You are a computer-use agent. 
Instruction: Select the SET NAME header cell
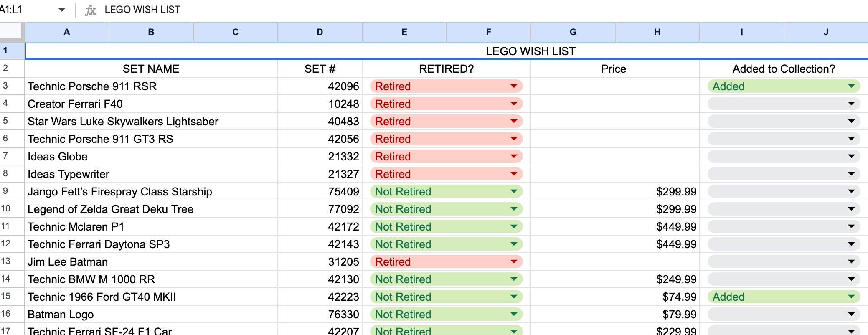[x=151, y=69]
